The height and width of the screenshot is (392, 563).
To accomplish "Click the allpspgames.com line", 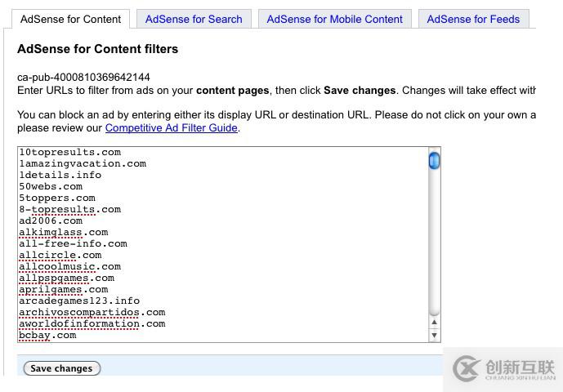I will [67, 278].
